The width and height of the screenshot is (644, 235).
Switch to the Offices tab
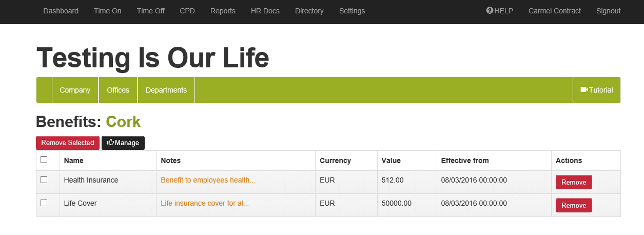(118, 90)
